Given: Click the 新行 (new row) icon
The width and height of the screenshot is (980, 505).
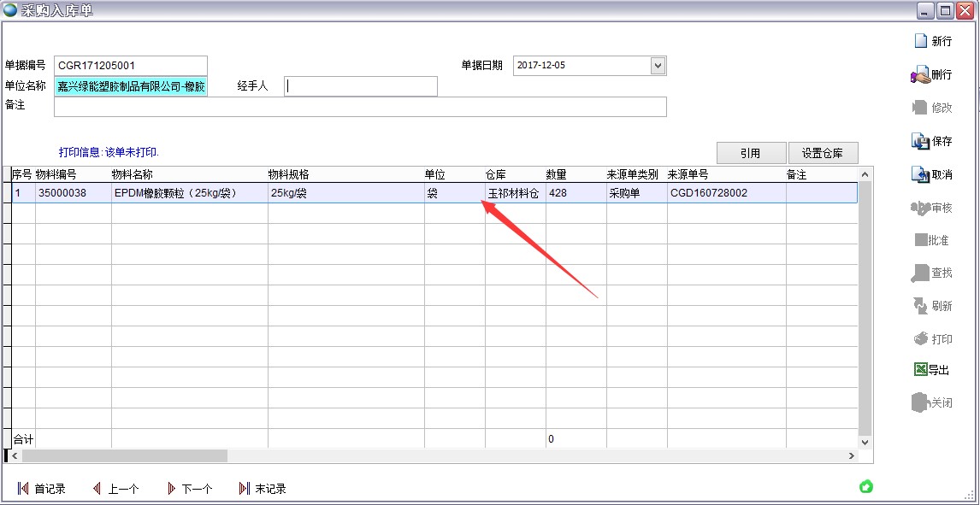Looking at the screenshot, I should click(x=921, y=41).
